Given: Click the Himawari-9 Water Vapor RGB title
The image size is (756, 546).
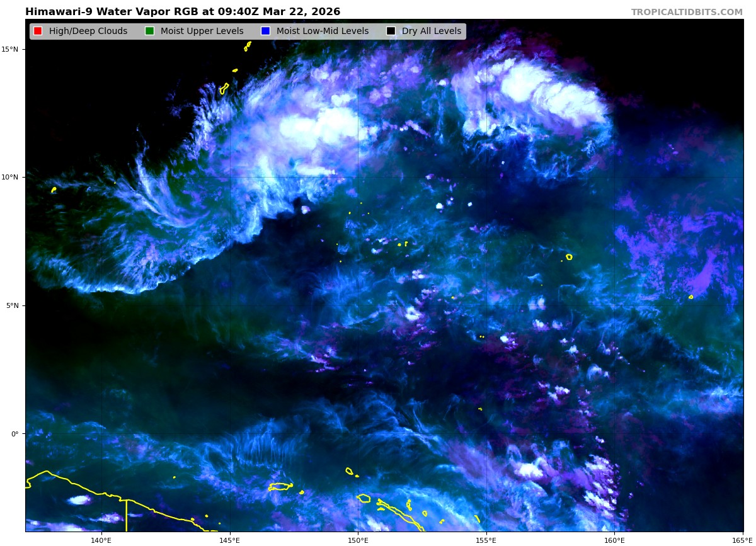Looking at the screenshot, I should click(x=183, y=12).
